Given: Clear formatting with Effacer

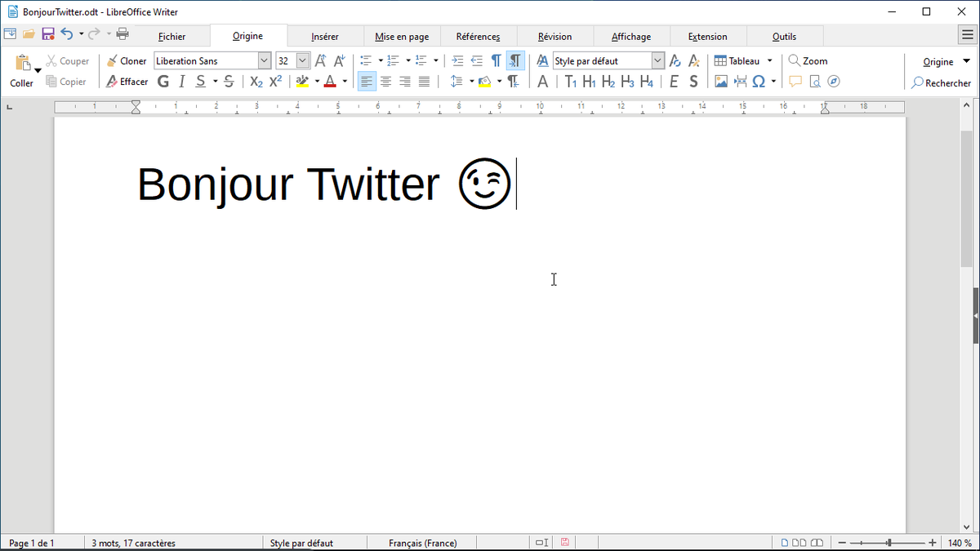Looking at the screenshot, I should tap(127, 82).
